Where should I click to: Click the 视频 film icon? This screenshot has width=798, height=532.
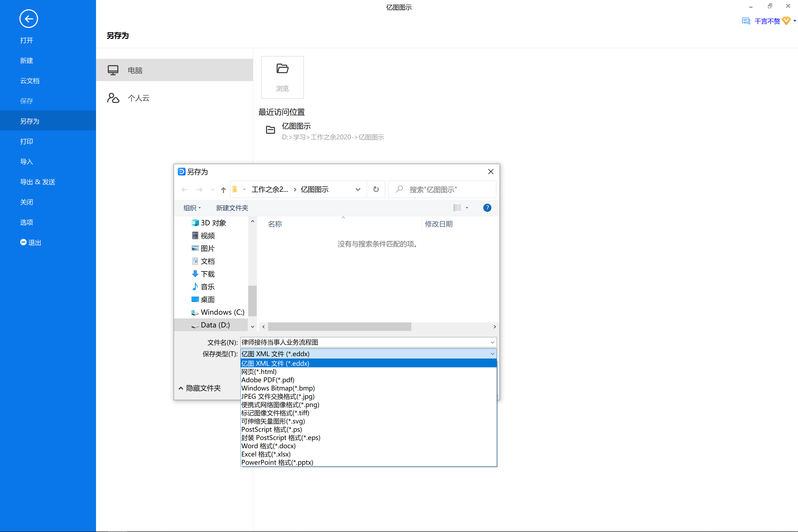pos(195,235)
